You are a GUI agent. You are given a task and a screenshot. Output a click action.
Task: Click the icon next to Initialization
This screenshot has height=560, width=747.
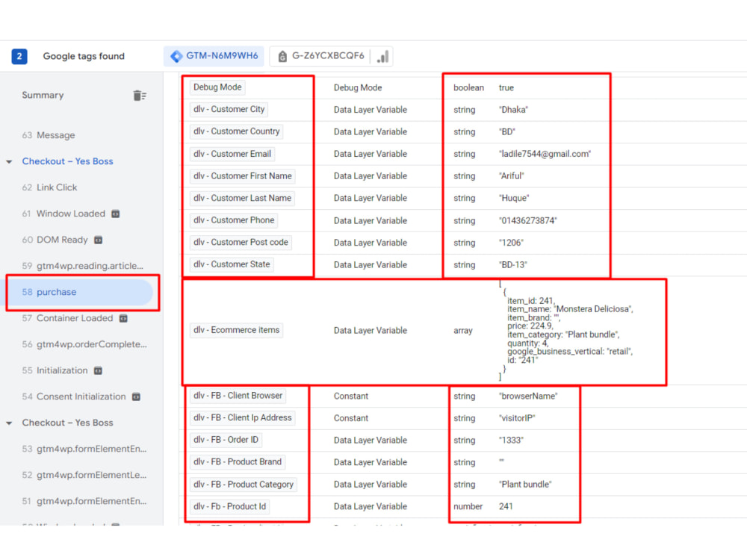(98, 371)
